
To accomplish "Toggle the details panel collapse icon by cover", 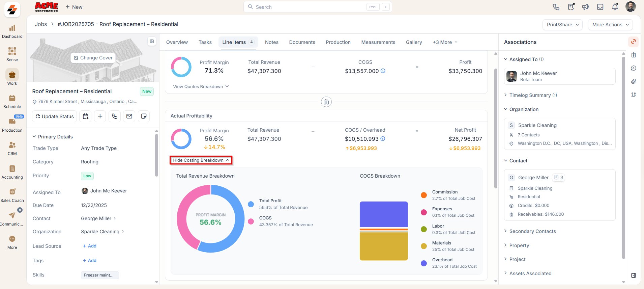I will coord(152,42).
